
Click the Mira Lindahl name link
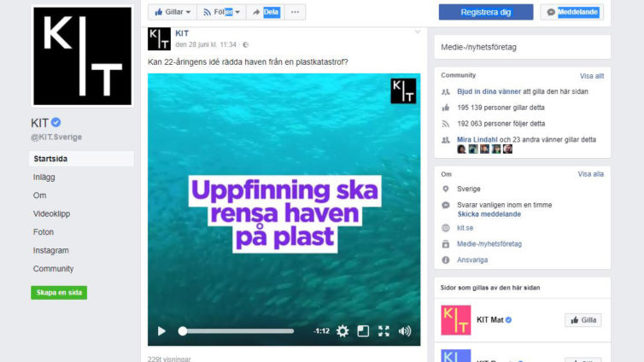(477, 139)
